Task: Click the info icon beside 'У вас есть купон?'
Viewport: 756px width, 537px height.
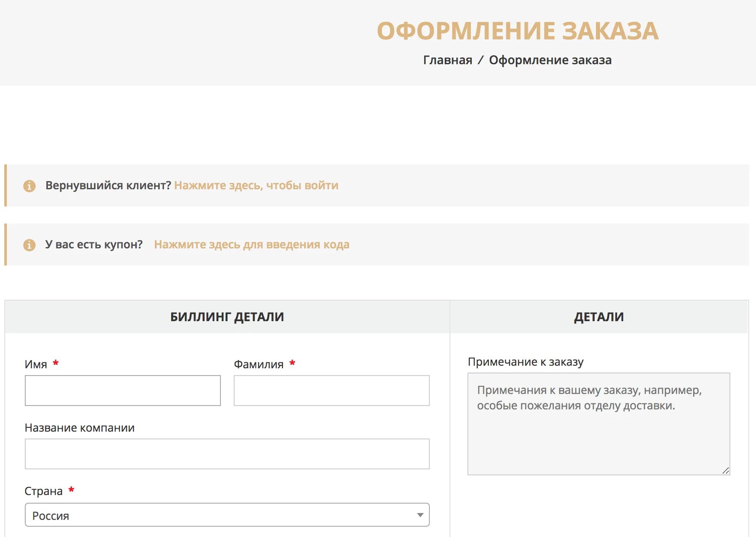Action: coord(29,245)
